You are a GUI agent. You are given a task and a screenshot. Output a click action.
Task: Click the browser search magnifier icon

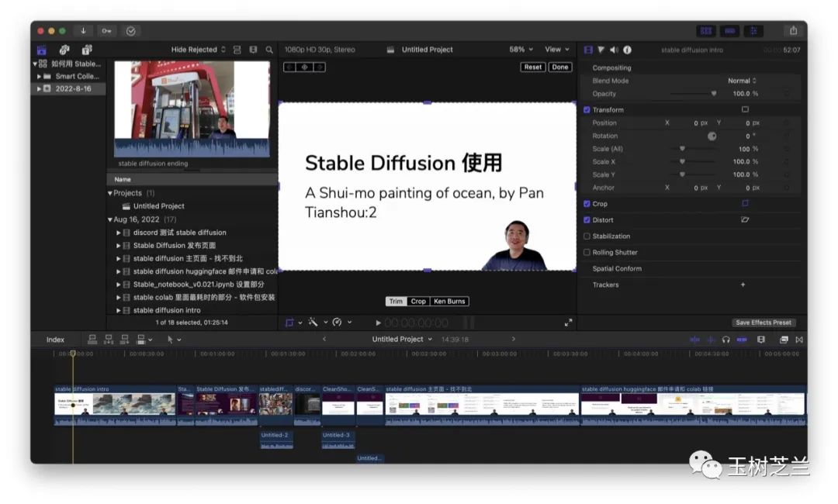pos(269,50)
